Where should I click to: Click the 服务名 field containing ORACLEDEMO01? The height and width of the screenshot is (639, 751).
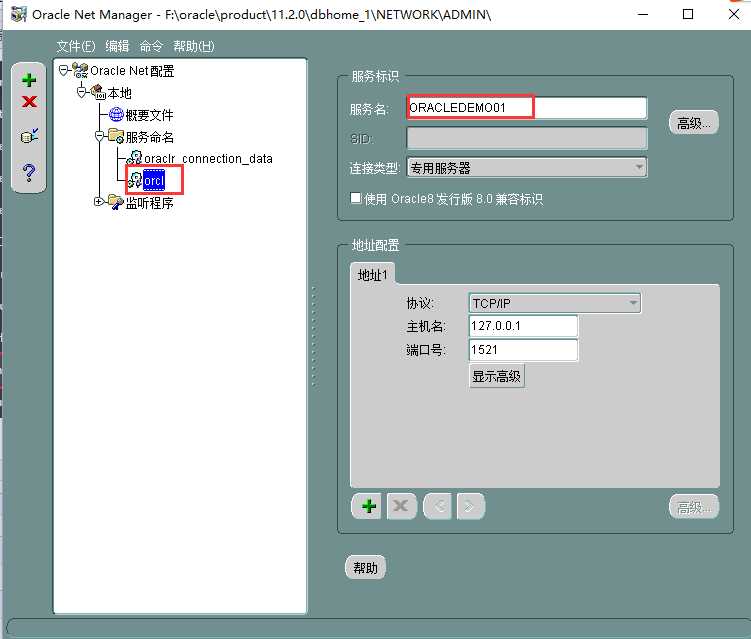pos(527,108)
